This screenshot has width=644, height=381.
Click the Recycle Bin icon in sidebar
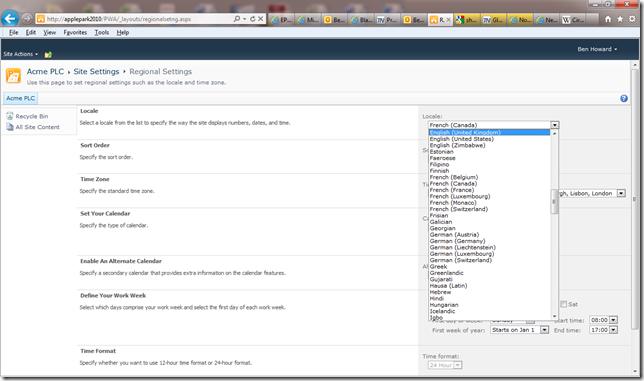click(x=10, y=116)
